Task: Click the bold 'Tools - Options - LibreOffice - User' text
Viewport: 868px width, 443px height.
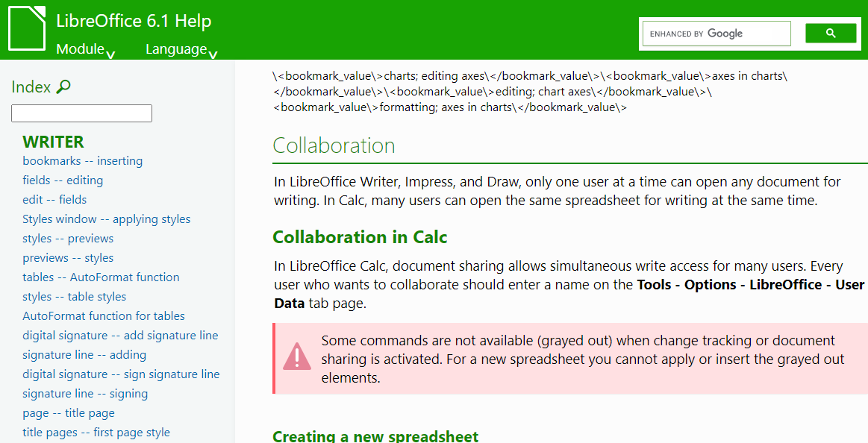Action: (x=751, y=285)
